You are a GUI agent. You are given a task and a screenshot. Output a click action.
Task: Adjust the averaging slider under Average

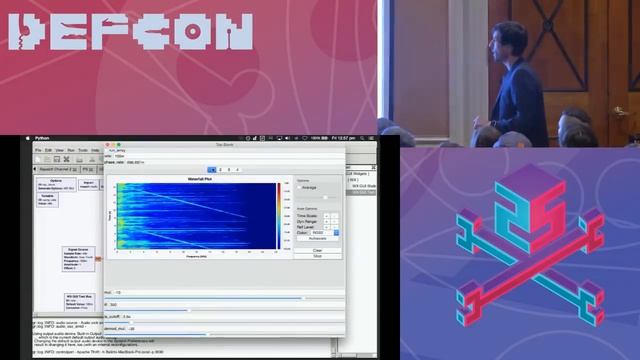318,198
